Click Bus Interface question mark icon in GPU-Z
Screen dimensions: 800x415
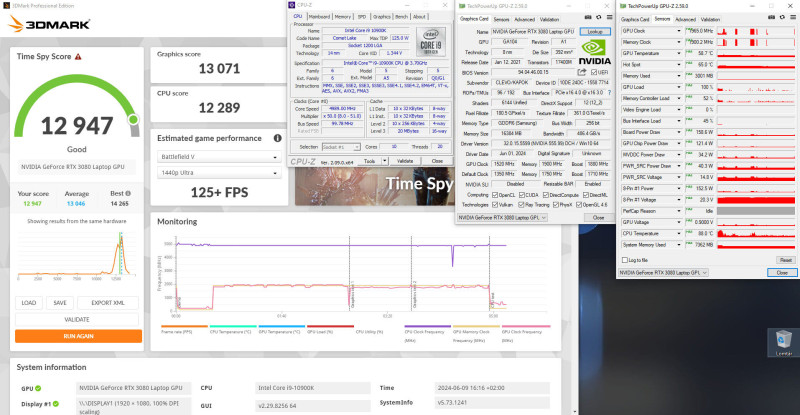click(609, 93)
